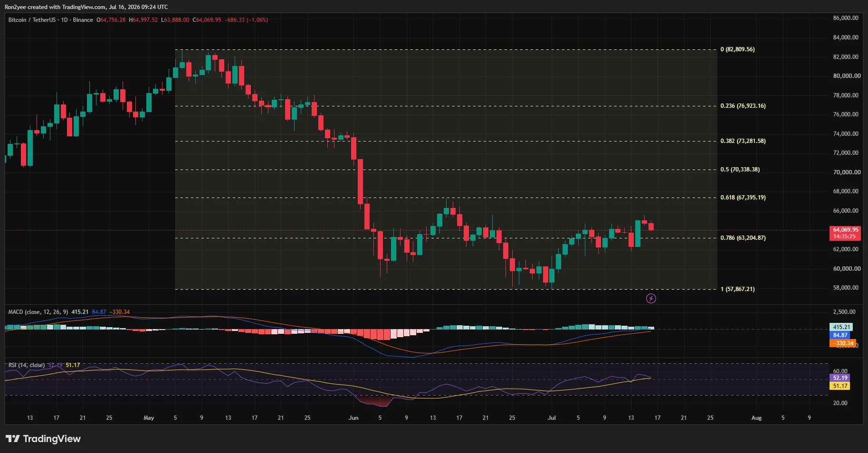Click the MACD (close, 12, 26, 9) indicator label
The height and width of the screenshot is (453, 868).
pyautogui.click(x=38, y=312)
